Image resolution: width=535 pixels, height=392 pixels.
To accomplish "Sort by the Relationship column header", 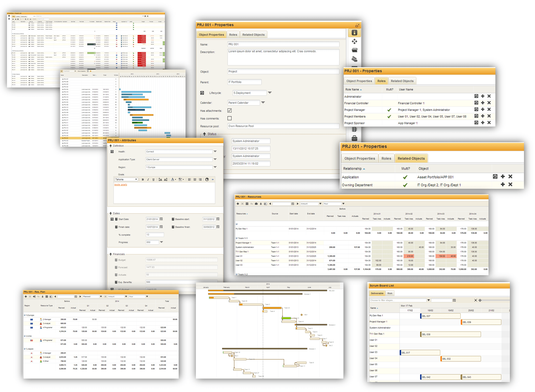I will click(354, 168).
